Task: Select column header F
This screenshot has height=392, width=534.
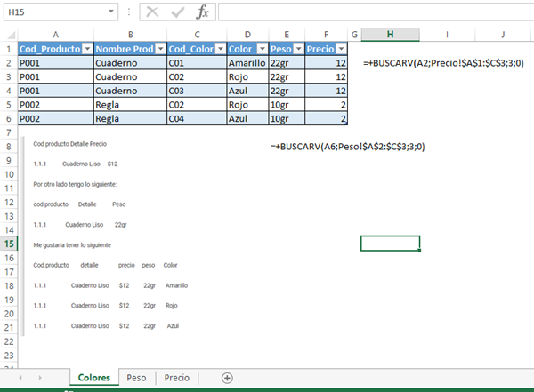Action: 327,35
